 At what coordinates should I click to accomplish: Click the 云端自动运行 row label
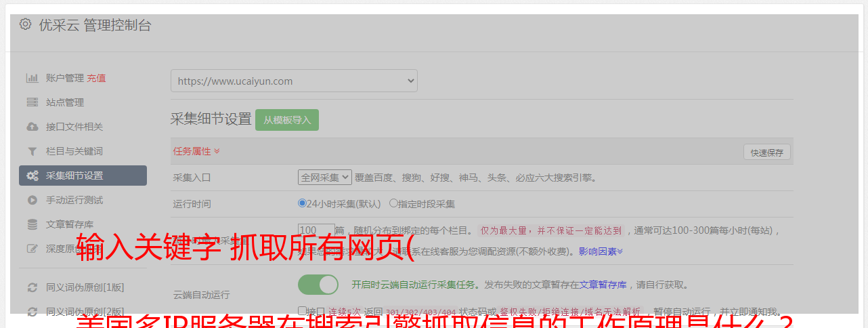(202, 295)
